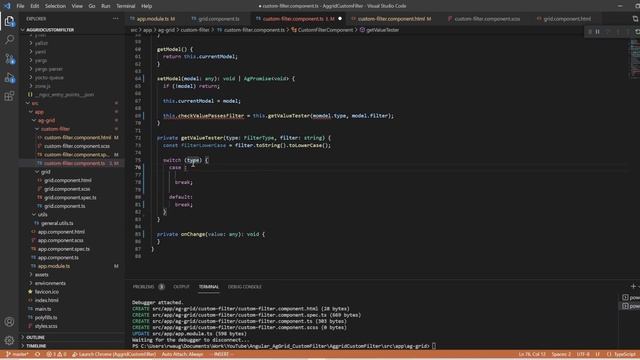Open the Manage gear menu
The width and height of the screenshot is (640, 360).
click(x=9, y=340)
